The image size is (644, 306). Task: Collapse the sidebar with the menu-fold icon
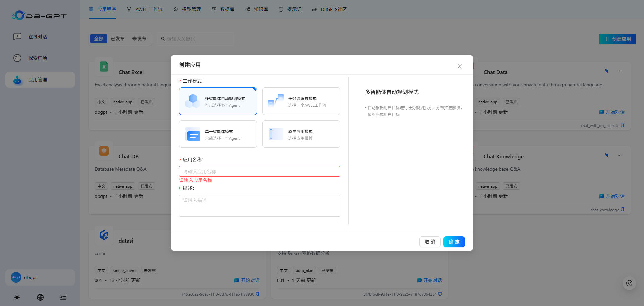[63, 297]
